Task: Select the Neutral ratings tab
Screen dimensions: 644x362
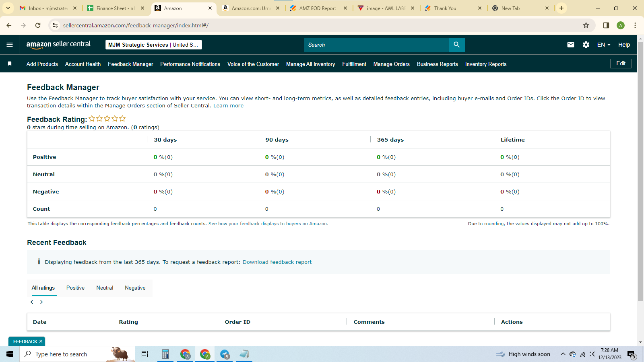Action: 105,288
